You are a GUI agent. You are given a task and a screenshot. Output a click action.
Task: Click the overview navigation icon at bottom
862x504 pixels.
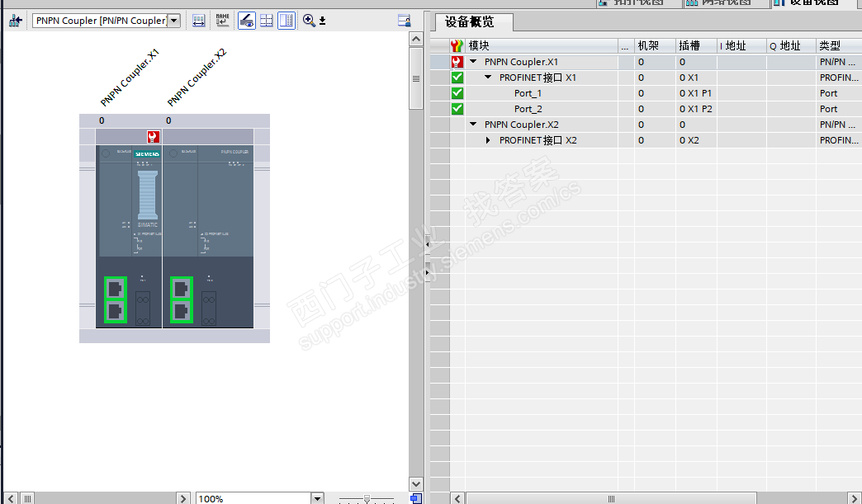416,498
